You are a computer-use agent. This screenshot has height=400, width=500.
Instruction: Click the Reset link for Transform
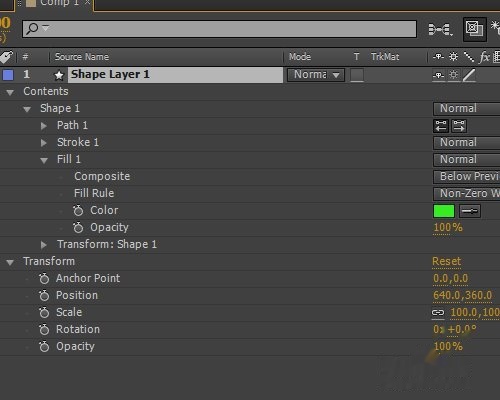(447, 261)
